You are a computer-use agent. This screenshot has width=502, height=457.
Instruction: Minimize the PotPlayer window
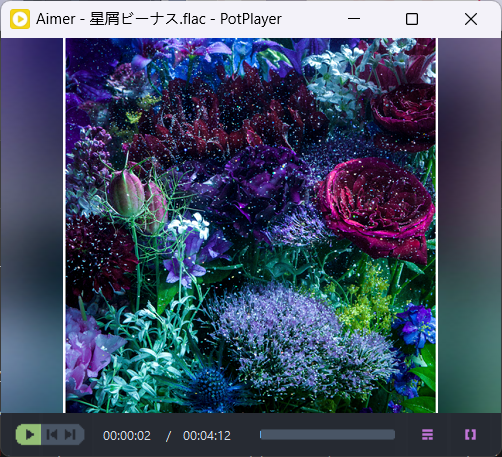[354, 19]
